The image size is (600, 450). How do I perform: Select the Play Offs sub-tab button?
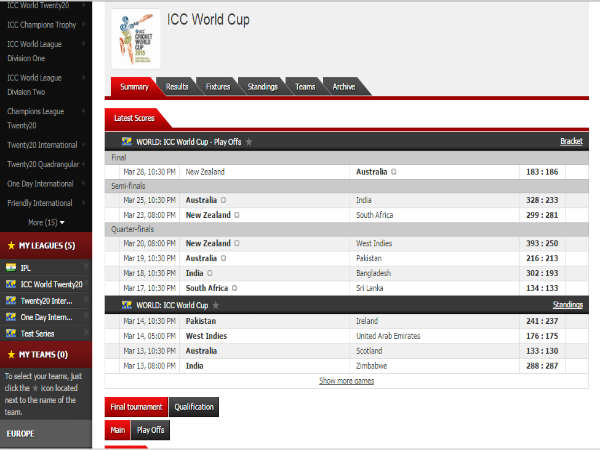(x=150, y=431)
